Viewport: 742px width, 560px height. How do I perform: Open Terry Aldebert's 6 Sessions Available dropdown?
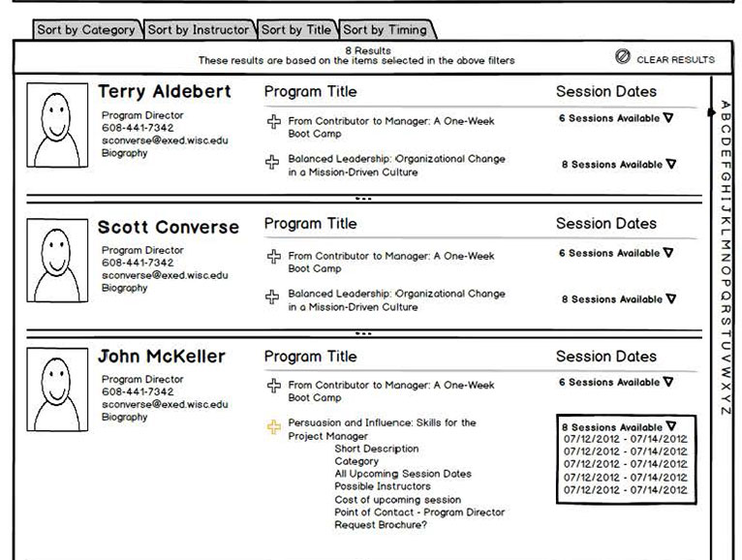[616, 118]
